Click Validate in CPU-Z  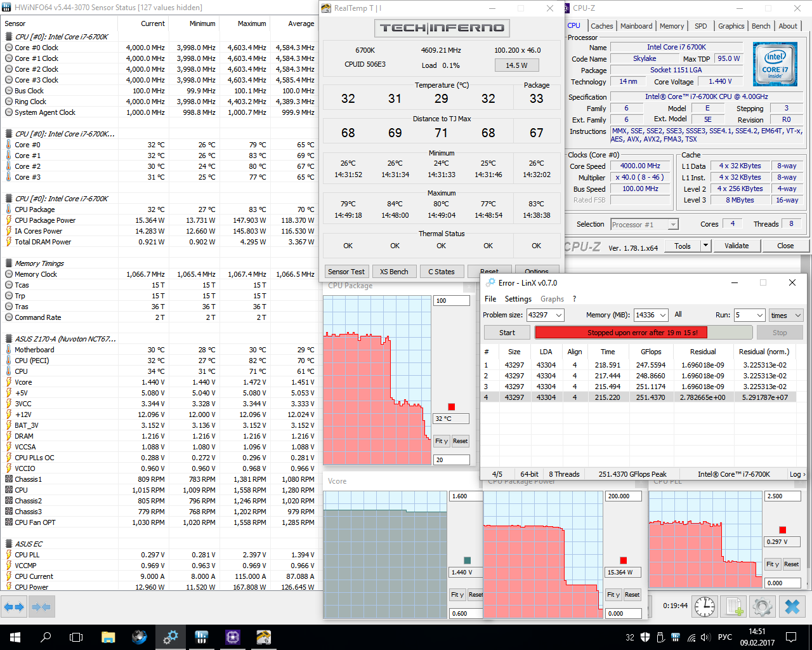click(737, 246)
